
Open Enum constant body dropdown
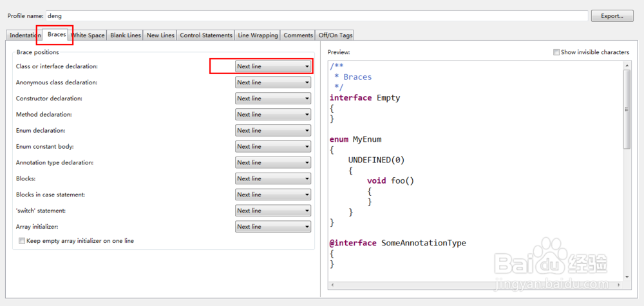[273, 147]
